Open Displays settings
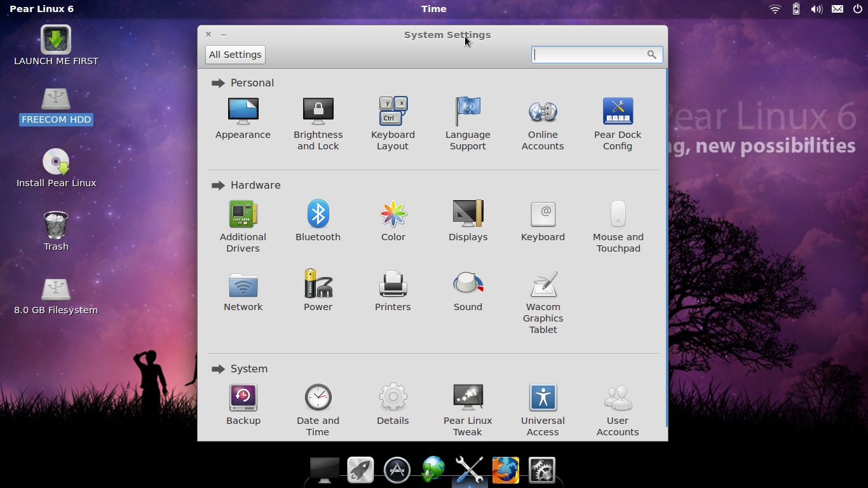868x488 pixels. tap(468, 220)
